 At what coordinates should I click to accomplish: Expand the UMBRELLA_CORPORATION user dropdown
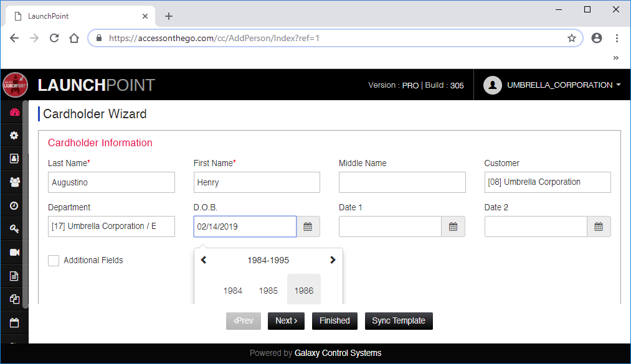[554, 85]
